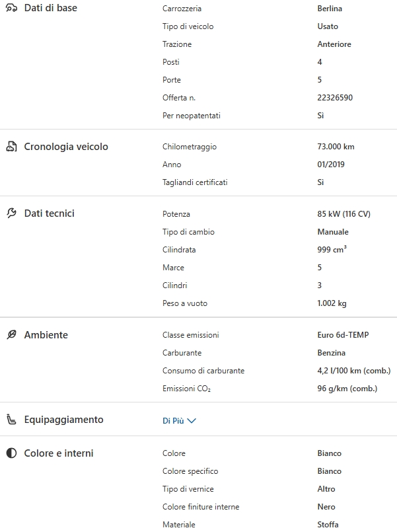The image size is (397, 532).
Task: Click the Dati di base heading
Action: pyautogui.click(x=51, y=9)
